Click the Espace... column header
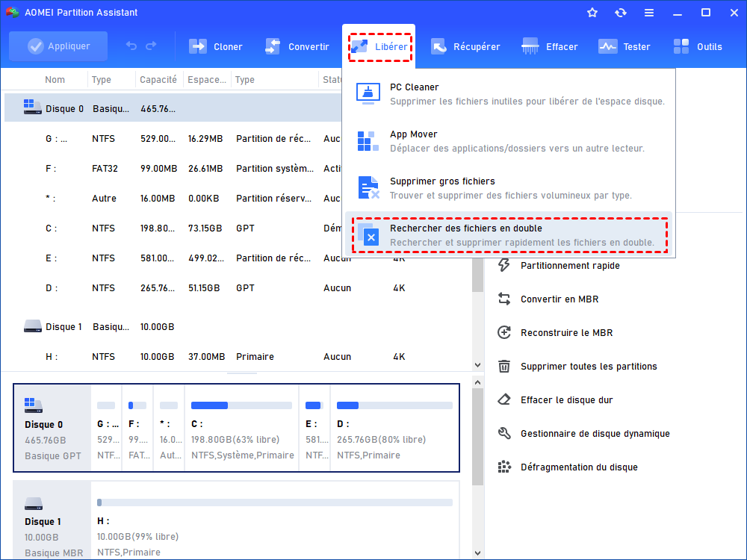 (x=207, y=80)
